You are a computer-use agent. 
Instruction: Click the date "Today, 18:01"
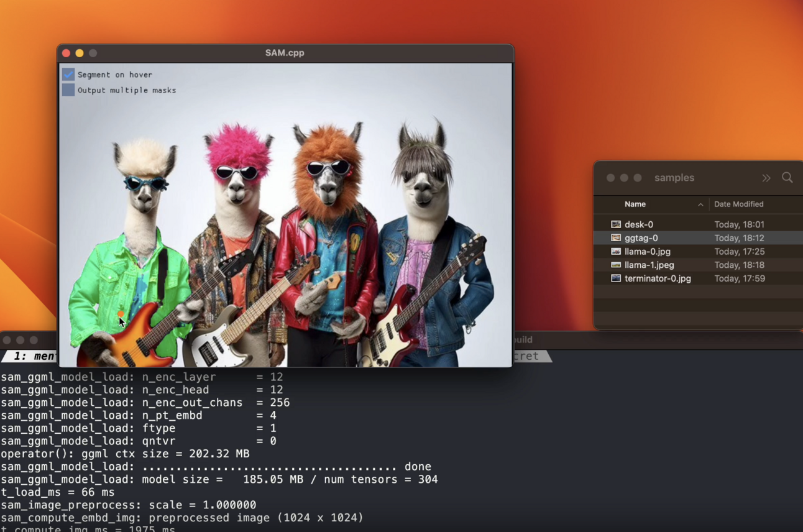click(740, 224)
